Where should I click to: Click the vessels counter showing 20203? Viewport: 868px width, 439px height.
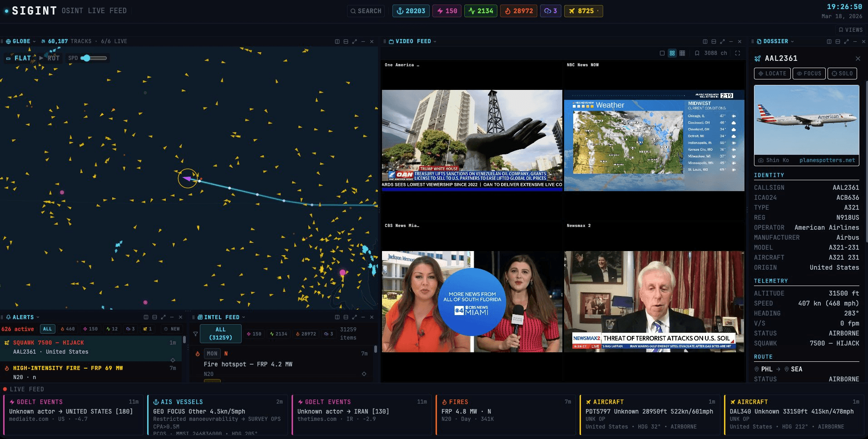point(411,11)
